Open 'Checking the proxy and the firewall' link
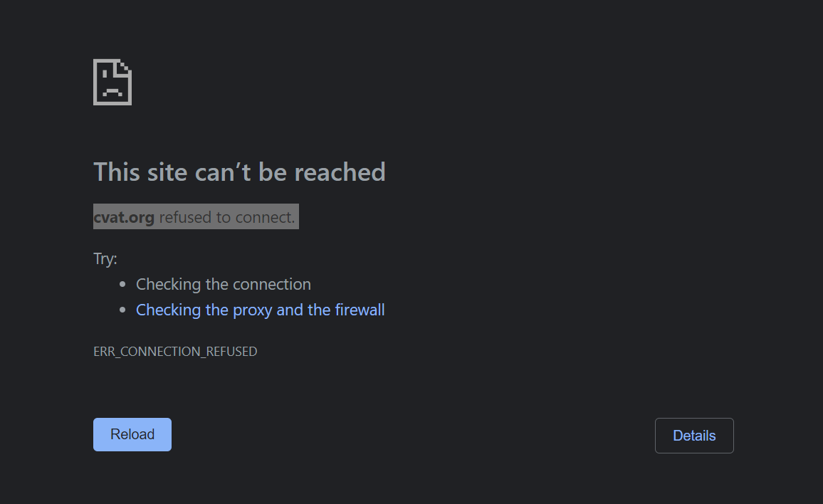Image resolution: width=823 pixels, height=504 pixels. [x=260, y=310]
